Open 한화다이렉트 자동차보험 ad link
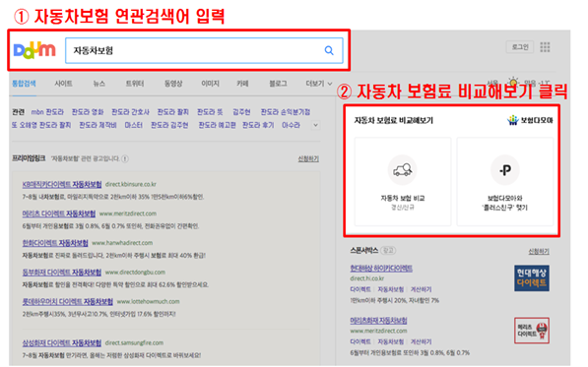The height and width of the screenshot is (367, 588). (55, 243)
